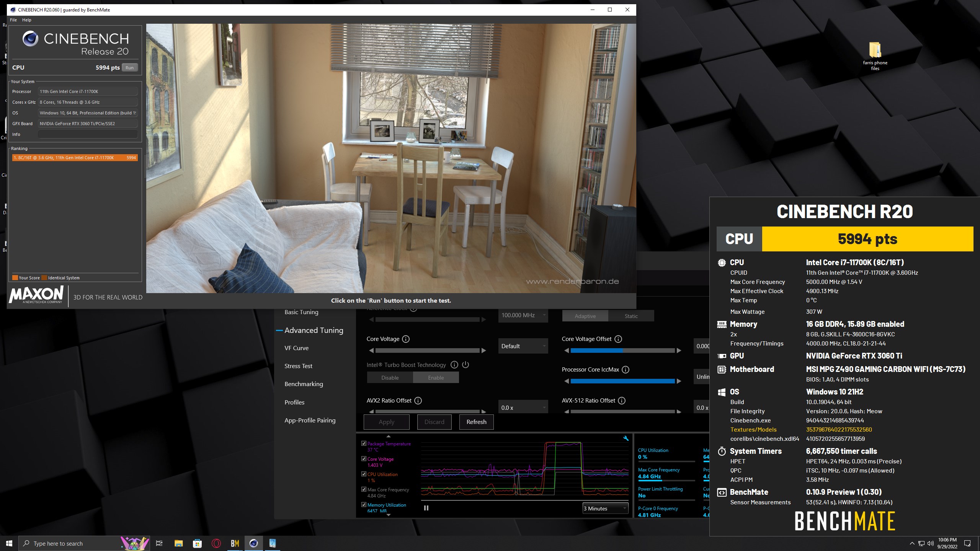This screenshot has width=980, height=551.
Task: Open the IccMax Unlimited value dropdown
Action: point(702,377)
